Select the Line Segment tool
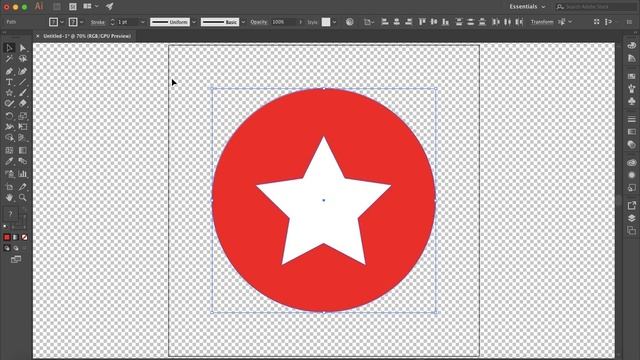The image size is (640, 360). 23,82
